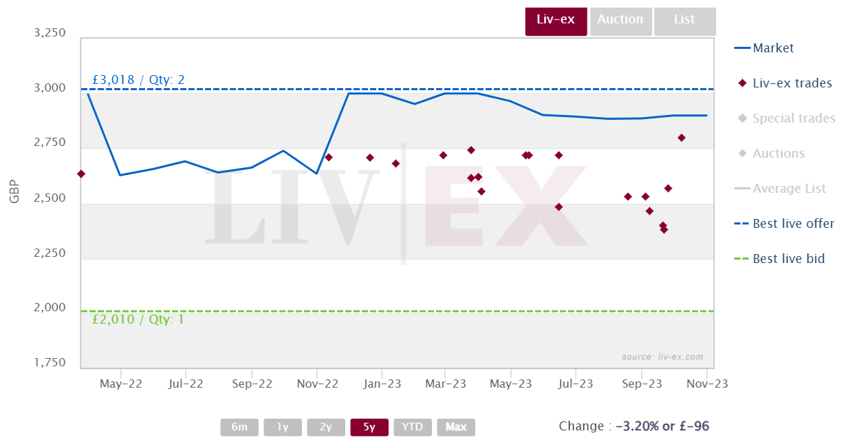
Task: Enable Average List legend entry
Action: (x=781, y=189)
